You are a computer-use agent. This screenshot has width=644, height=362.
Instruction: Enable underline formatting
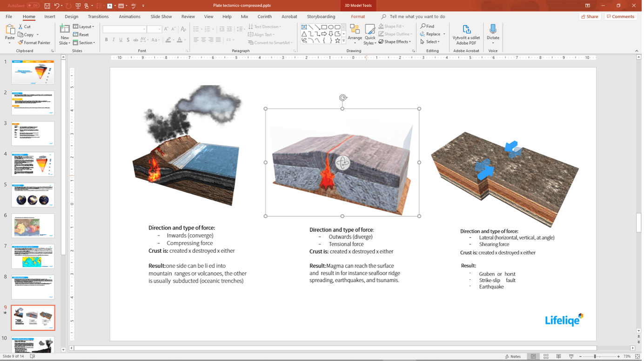click(120, 39)
